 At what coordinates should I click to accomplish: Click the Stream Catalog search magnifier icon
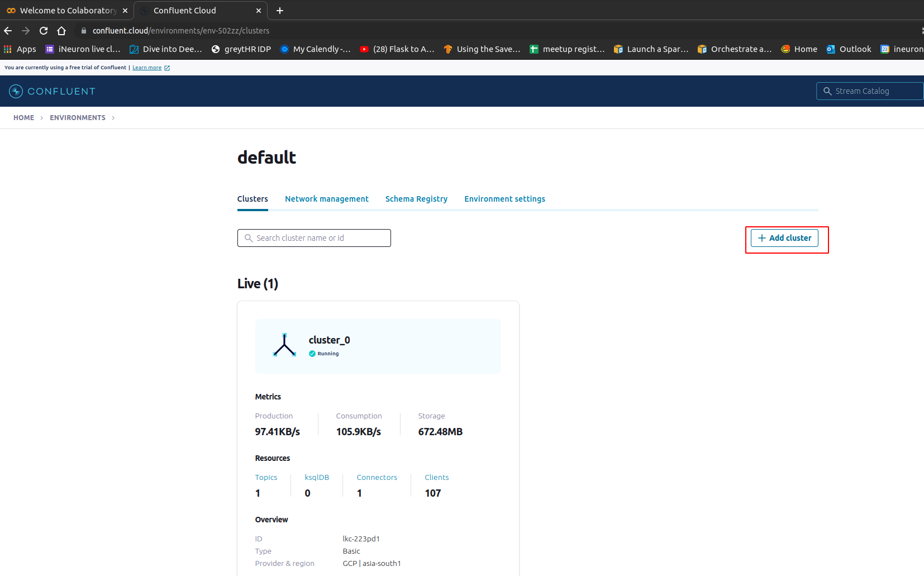coord(827,91)
